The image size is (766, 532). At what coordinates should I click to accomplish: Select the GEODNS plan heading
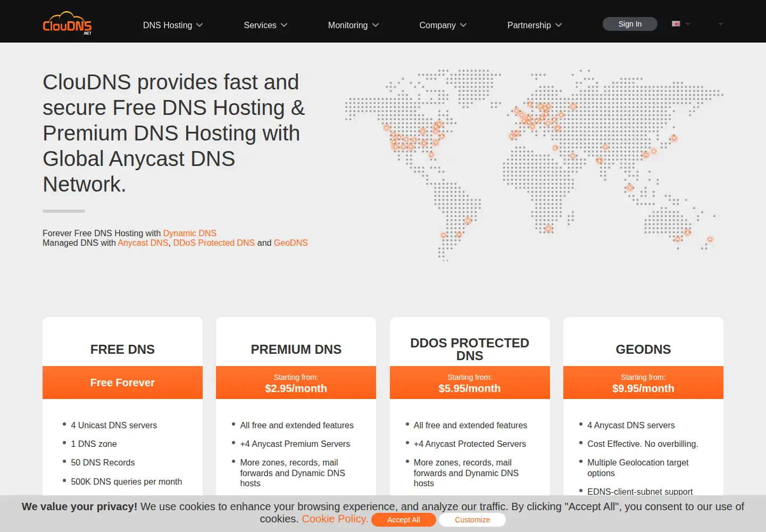(643, 350)
